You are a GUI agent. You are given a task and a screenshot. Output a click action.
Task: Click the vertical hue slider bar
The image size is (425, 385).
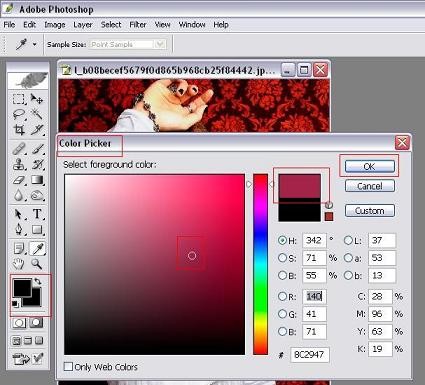(x=260, y=264)
